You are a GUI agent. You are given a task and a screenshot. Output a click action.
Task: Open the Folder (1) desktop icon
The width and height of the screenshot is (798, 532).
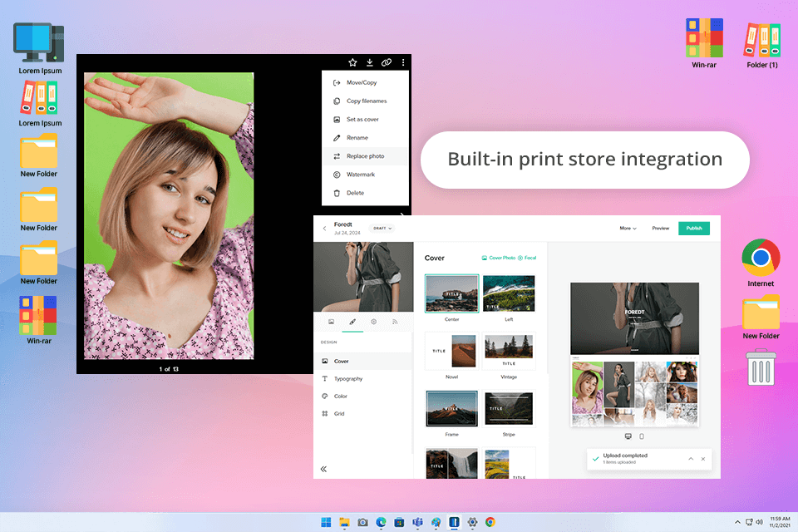point(762,45)
